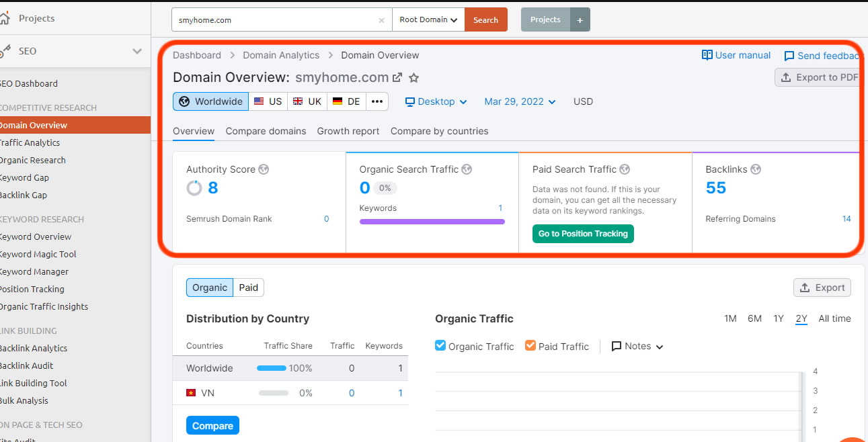
Task: Open Keyword Gap in the sidebar
Action: (24, 177)
